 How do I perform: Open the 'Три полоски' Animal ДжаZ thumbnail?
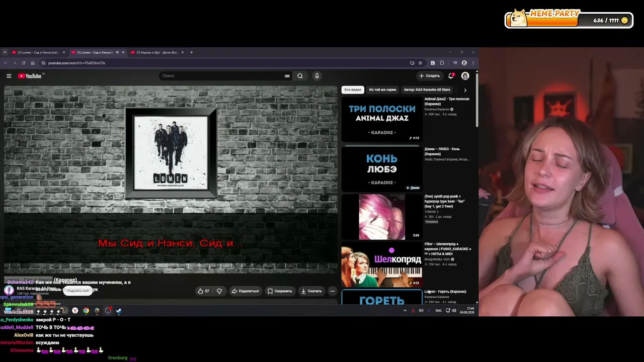(x=382, y=119)
